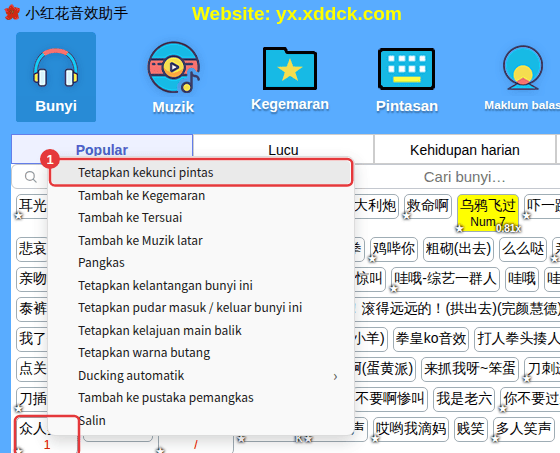Screen dimensions: 560x453
Task: Play the 不要啊惨叫 sound
Action: [x=390, y=399]
